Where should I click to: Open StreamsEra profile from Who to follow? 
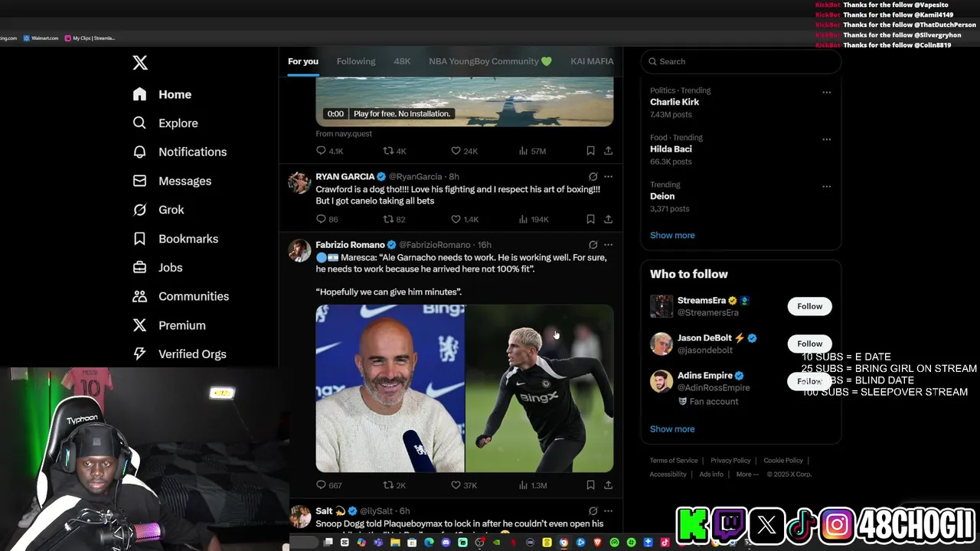701,301
